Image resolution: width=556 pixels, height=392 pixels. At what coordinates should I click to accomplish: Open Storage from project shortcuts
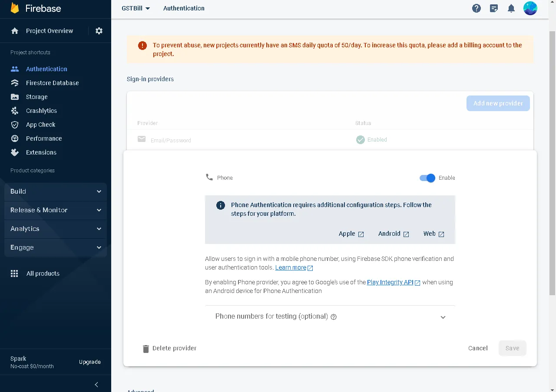[x=37, y=97]
